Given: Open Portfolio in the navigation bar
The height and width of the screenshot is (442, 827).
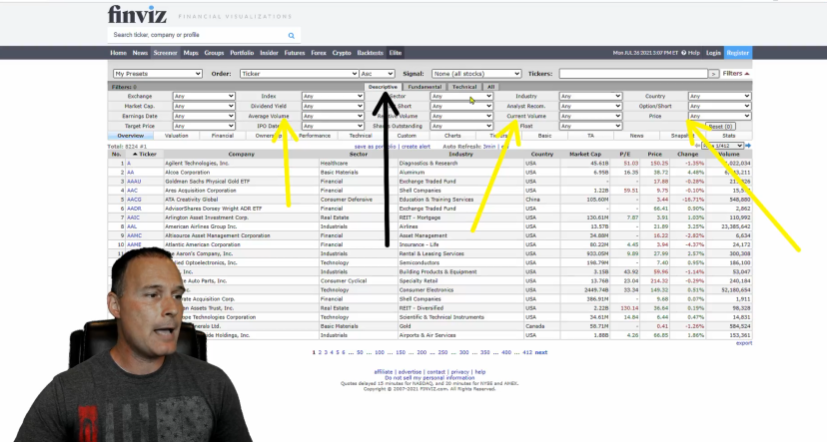Looking at the screenshot, I should [242, 53].
